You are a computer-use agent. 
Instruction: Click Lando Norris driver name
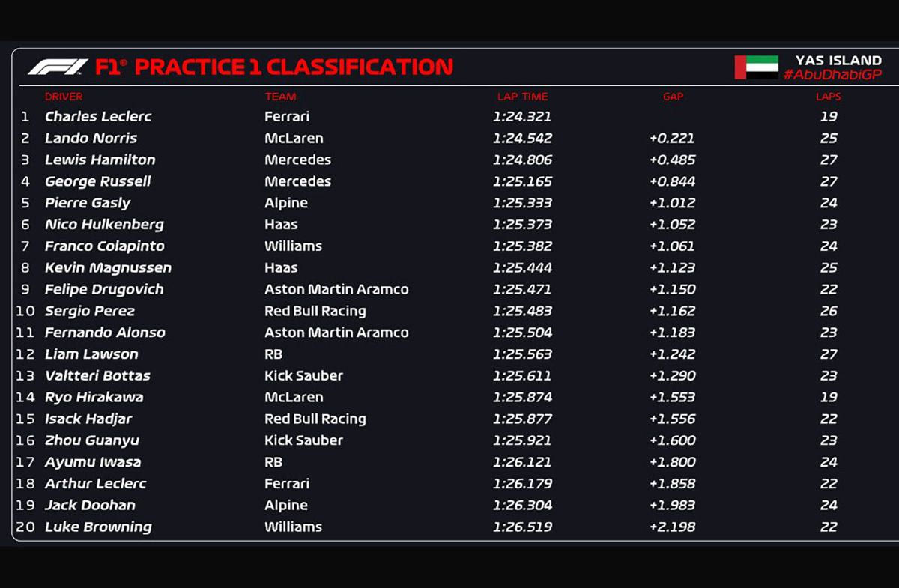click(91, 138)
